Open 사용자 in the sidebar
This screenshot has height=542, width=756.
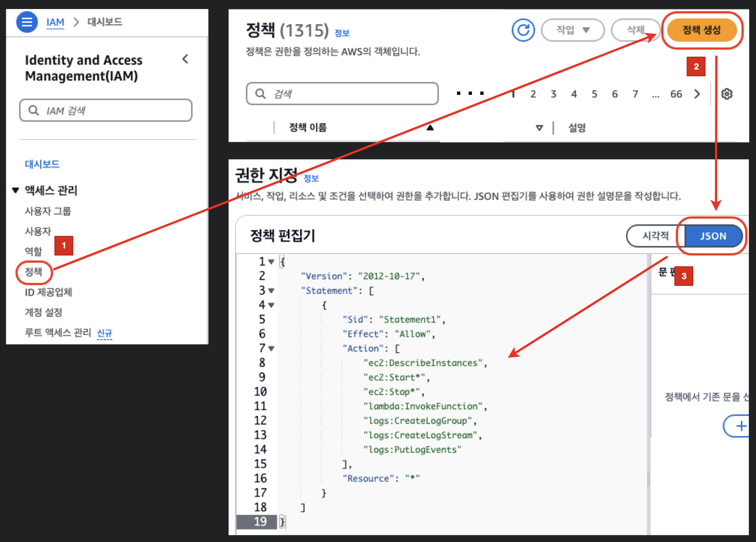pyautogui.click(x=38, y=231)
